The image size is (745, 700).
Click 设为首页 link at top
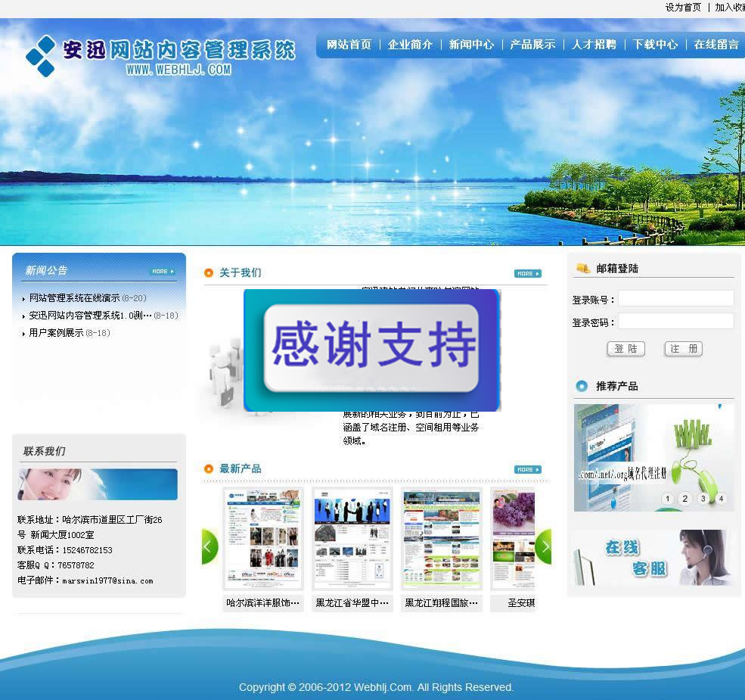683,7
